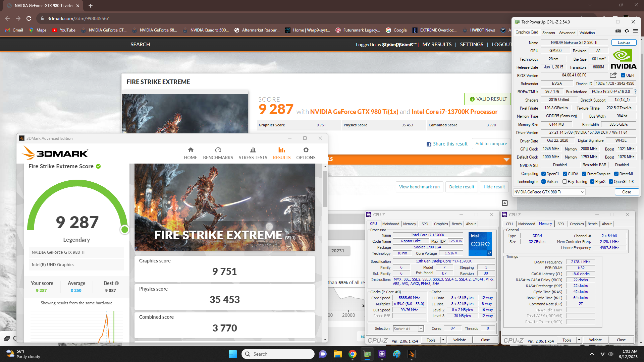Open File Explorer from taskbar
Image resolution: width=644 pixels, height=362 pixels.
click(337, 354)
